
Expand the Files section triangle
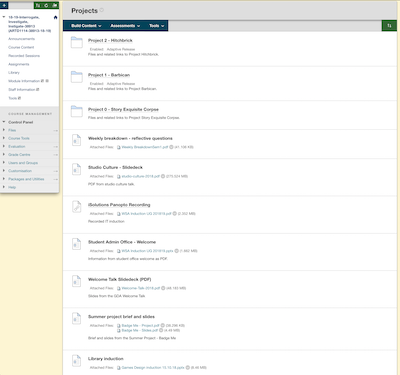pos(4,130)
